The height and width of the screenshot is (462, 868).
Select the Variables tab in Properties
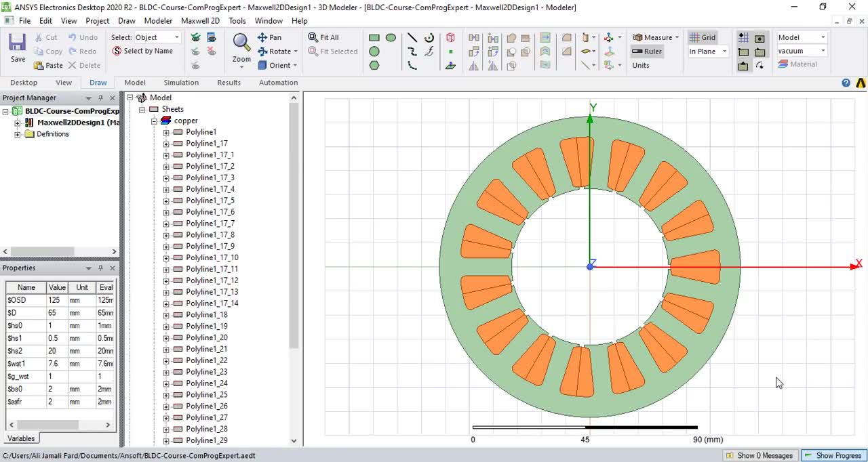pos(21,438)
